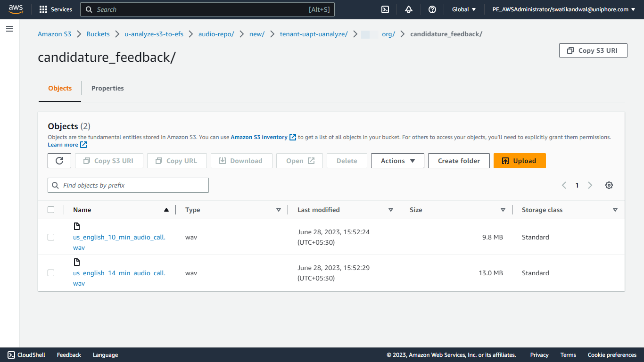644x362 pixels.
Task: Open the Privacy footer link
Action: 539,355
